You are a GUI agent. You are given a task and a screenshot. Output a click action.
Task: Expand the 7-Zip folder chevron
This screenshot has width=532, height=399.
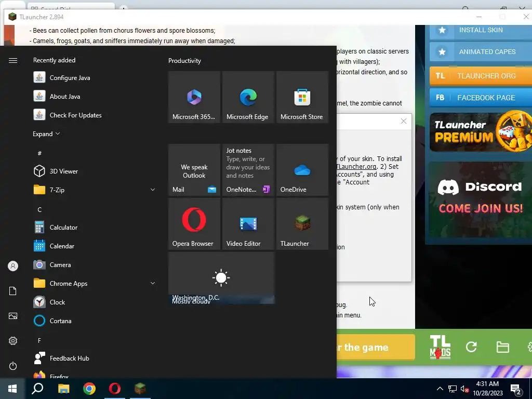pyautogui.click(x=153, y=190)
